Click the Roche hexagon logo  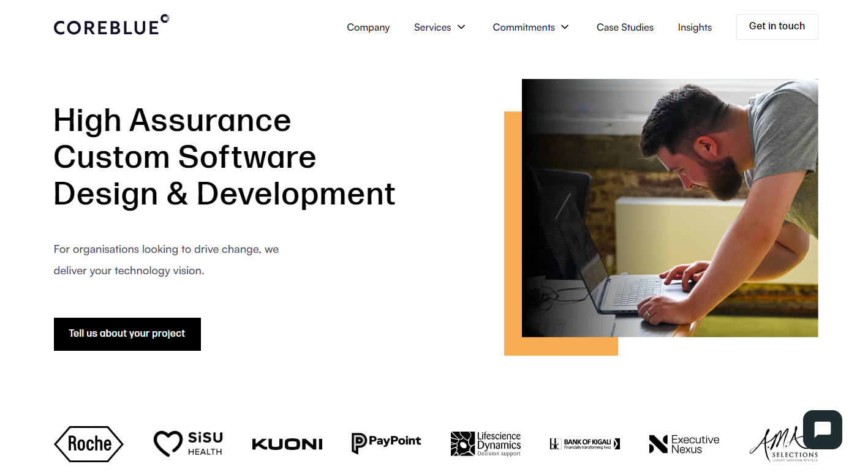point(89,443)
